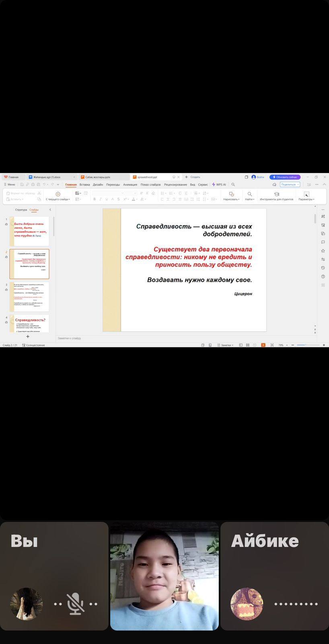Click the Обновить сейчас button
Image resolution: width=329 pixels, height=644 pixels.
tap(285, 177)
